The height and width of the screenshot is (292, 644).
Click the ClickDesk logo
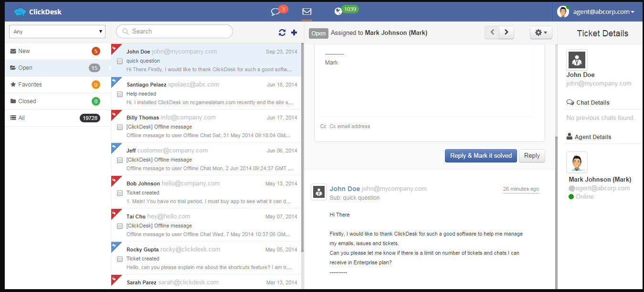[x=38, y=11]
